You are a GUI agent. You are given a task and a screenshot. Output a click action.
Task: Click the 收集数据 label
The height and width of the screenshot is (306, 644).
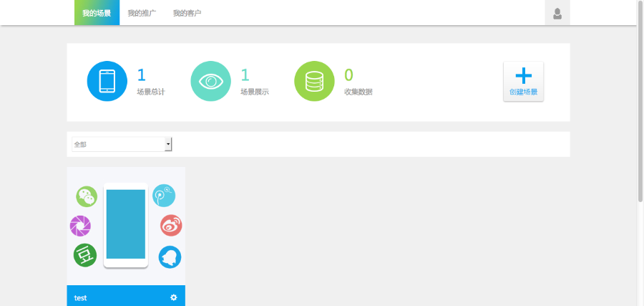pyautogui.click(x=358, y=92)
